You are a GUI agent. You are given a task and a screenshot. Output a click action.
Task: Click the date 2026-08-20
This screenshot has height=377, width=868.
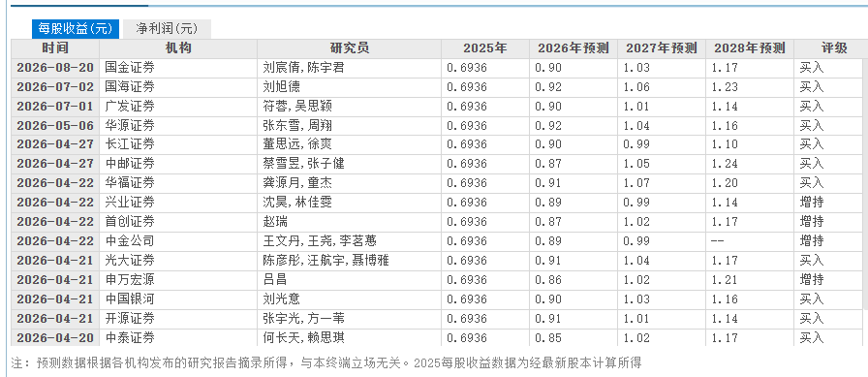[55, 68]
